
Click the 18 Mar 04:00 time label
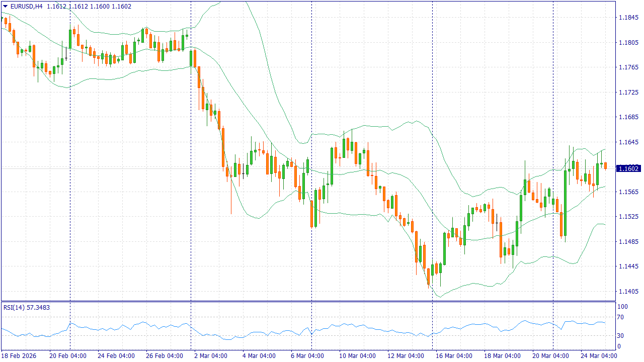click(502, 356)
